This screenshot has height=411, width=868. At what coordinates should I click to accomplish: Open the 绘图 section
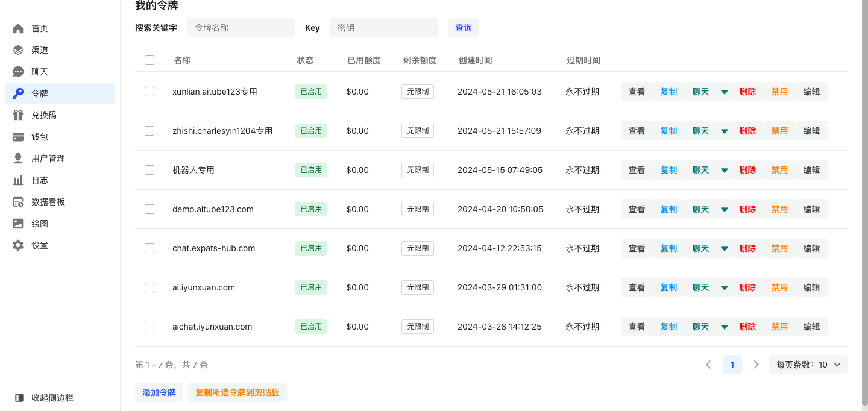point(39,223)
